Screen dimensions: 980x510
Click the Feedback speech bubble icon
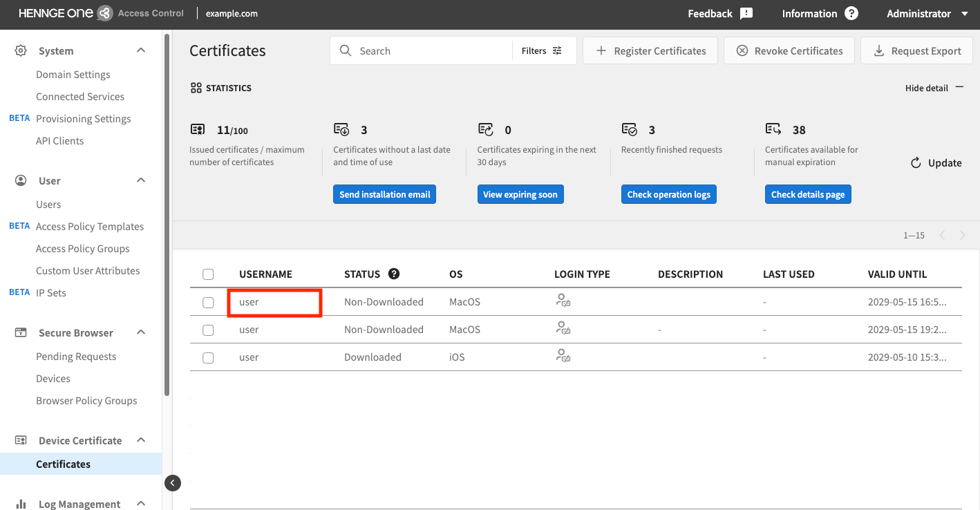pyautogui.click(x=746, y=14)
